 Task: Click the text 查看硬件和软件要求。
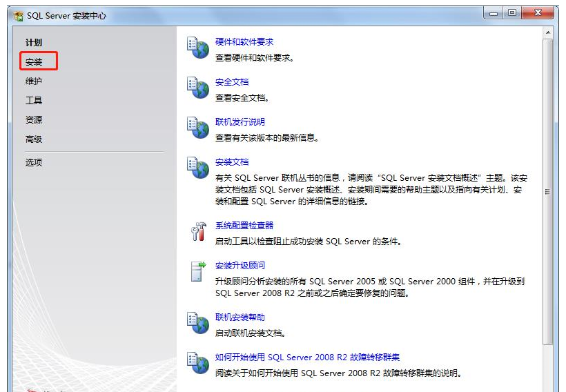tap(255, 58)
